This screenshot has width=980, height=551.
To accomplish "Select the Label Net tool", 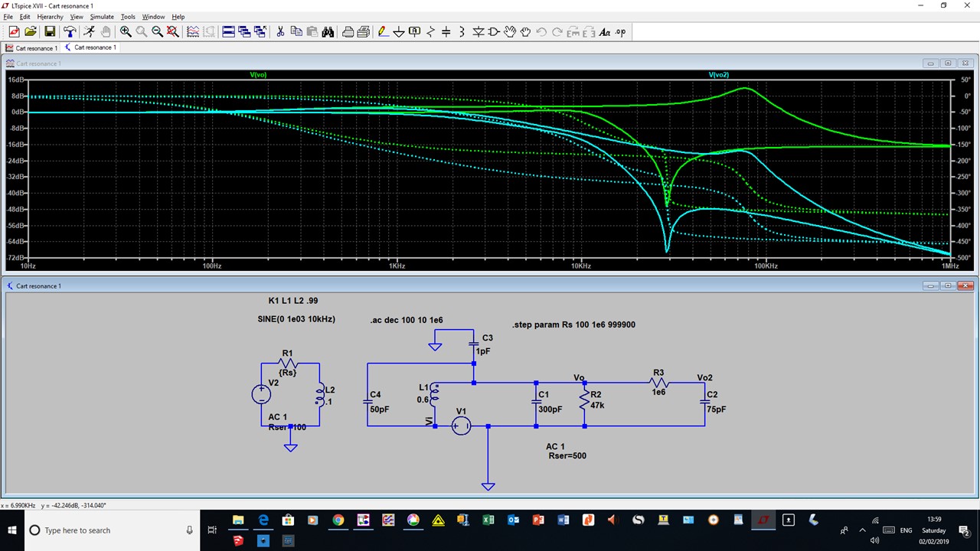I will (x=415, y=31).
